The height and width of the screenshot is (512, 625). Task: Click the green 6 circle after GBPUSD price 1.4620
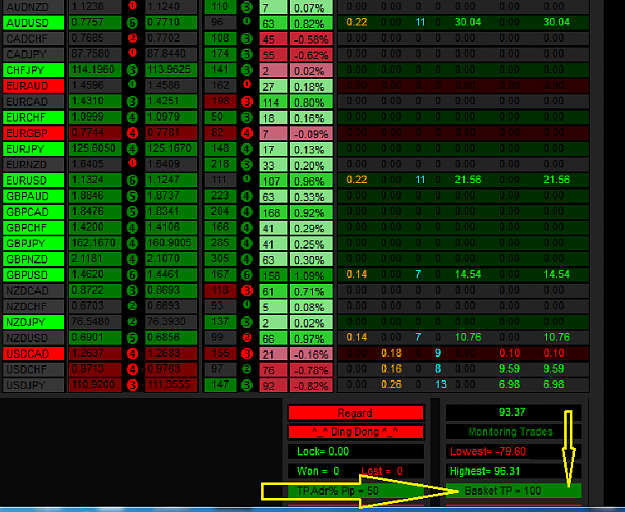[132, 275]
